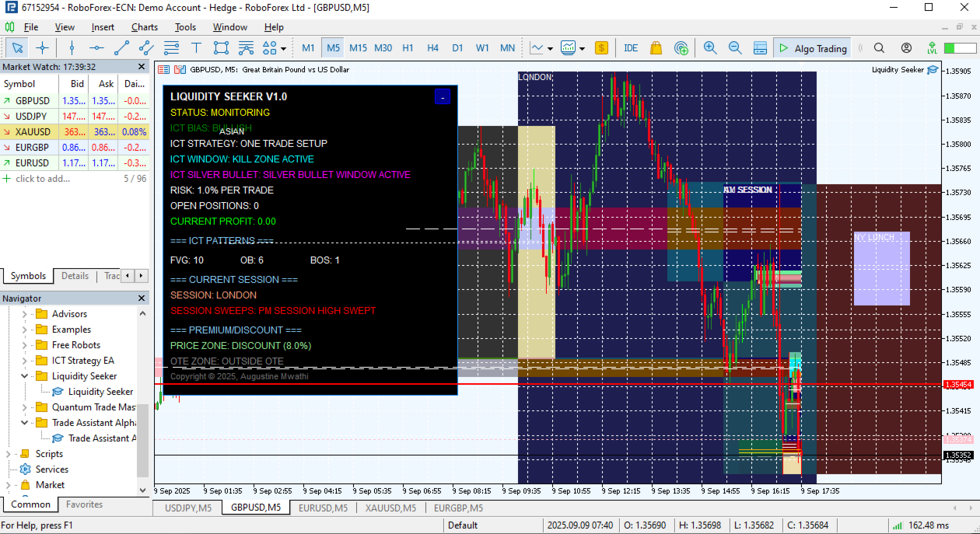Zoom in on the chart
This screenshot has height=534, width=980.
[710, 47]
